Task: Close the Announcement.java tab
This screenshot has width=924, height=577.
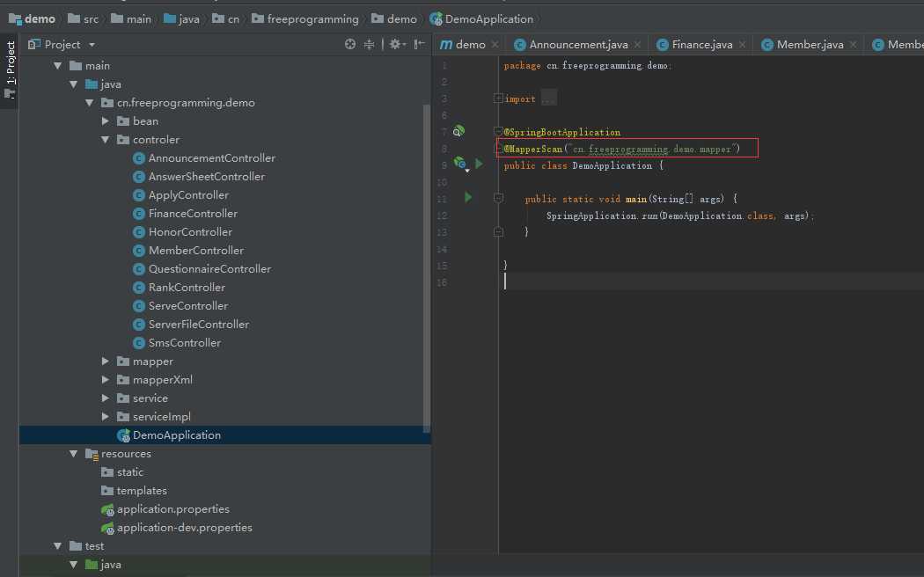Action: click(639, 45)
